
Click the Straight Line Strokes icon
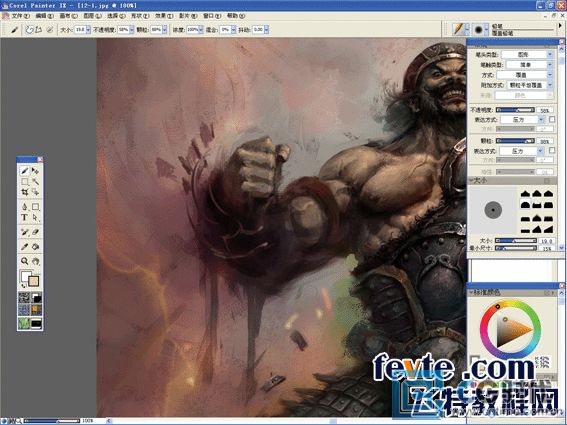tap(38, 30)
